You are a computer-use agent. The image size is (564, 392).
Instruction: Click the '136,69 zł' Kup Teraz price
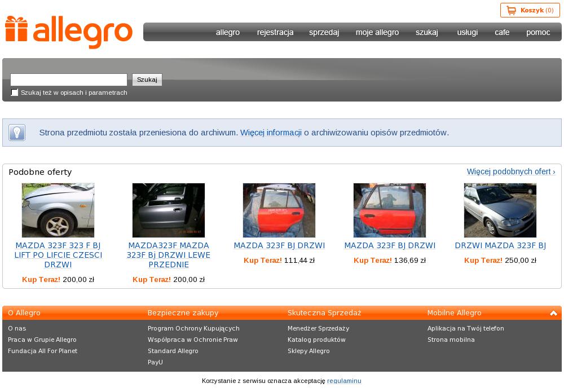(410, 261)
